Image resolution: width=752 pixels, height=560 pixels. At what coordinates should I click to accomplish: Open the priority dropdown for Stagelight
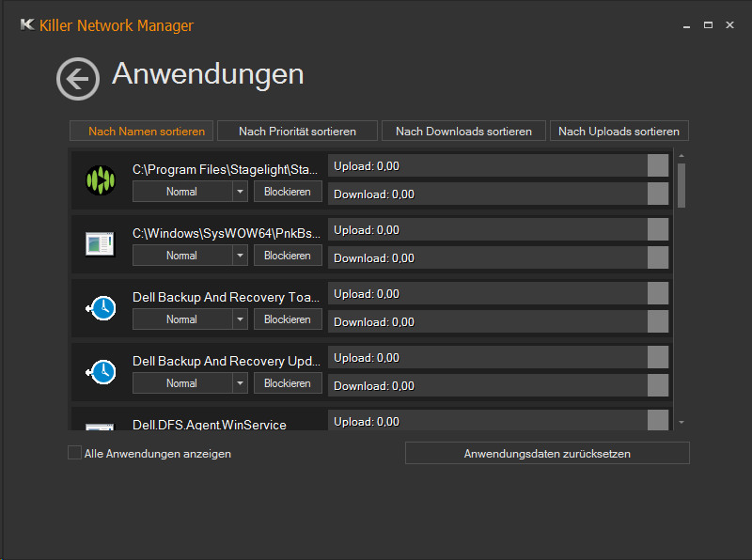[240, 192]
